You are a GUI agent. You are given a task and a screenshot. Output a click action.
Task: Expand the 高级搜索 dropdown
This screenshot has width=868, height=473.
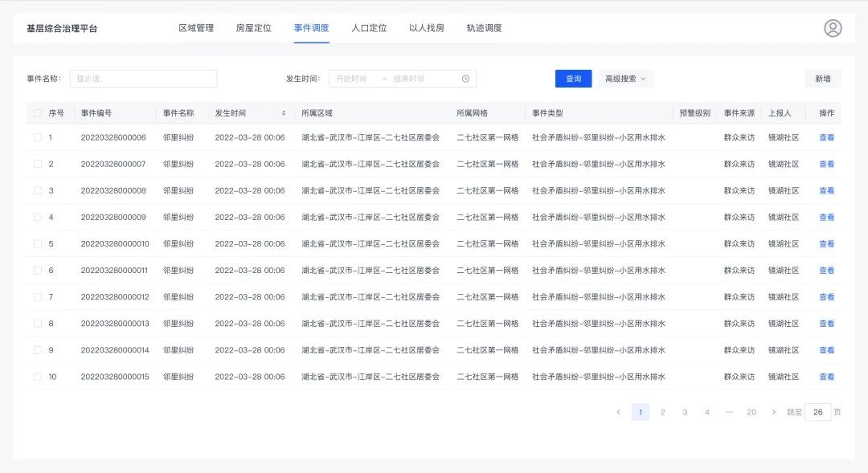point(625,79)
